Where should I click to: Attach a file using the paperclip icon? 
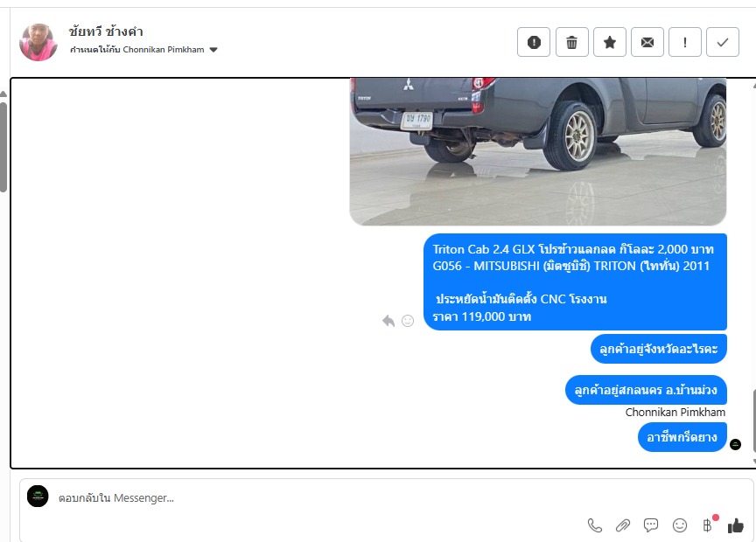622,525
